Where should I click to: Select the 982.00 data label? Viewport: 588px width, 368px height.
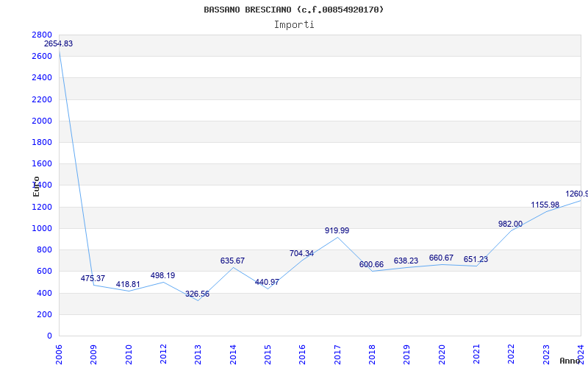pyautogui.click(x=510, y=224)
